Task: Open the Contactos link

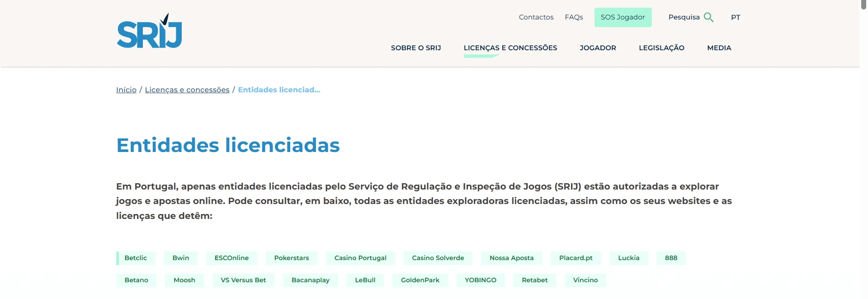Action: 536,17
